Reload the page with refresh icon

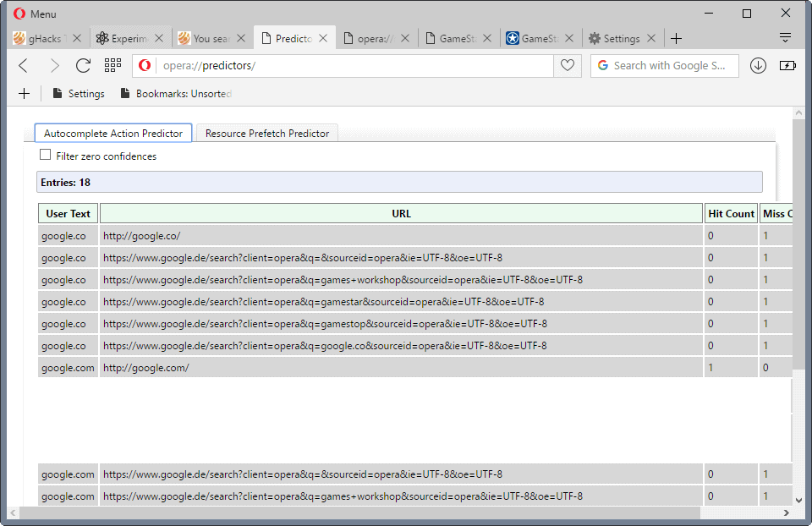tap(84, 66)
